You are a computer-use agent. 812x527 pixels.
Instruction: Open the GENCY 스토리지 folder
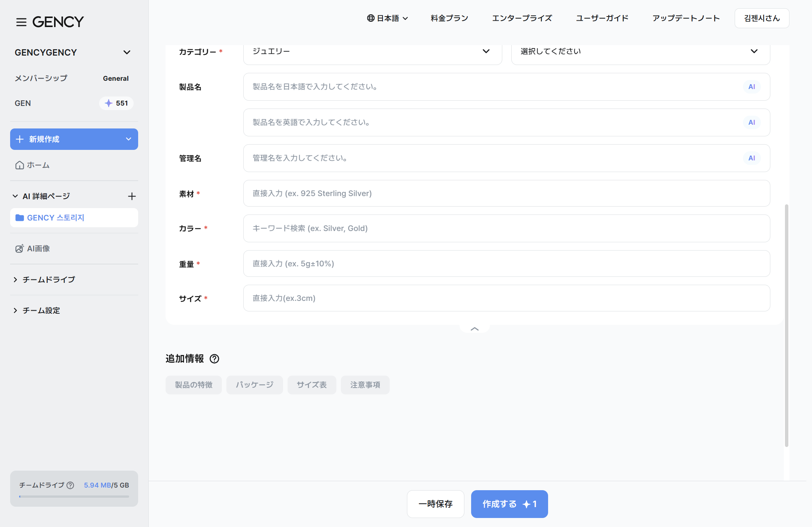pos(74,218)
